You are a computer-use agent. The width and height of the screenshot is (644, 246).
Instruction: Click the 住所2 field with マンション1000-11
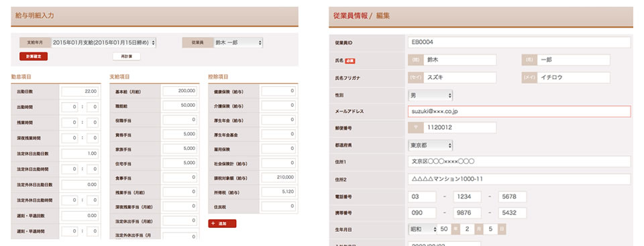coord(519,179)
